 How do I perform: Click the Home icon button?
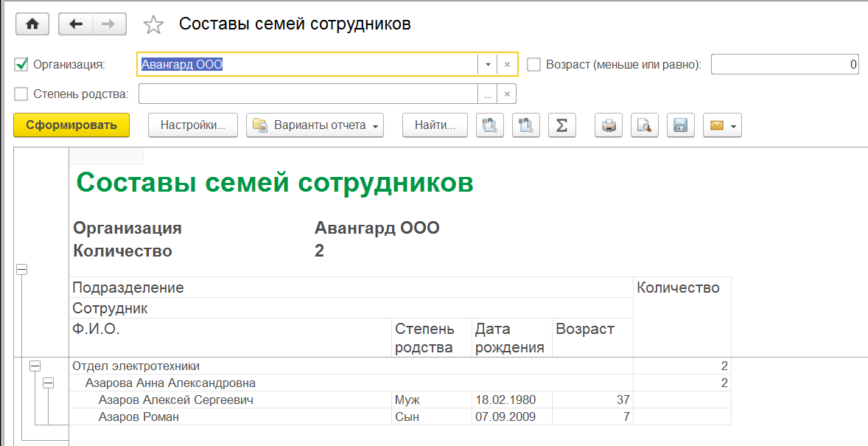pos(32,24)
